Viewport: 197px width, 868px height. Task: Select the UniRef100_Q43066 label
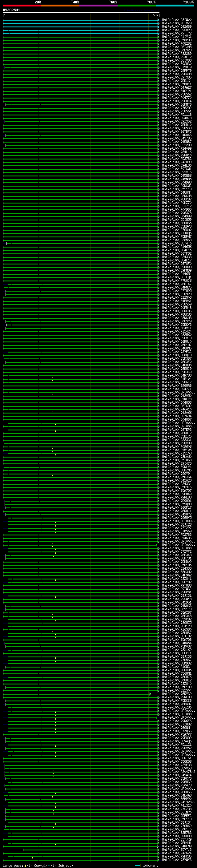click(177, 413)
